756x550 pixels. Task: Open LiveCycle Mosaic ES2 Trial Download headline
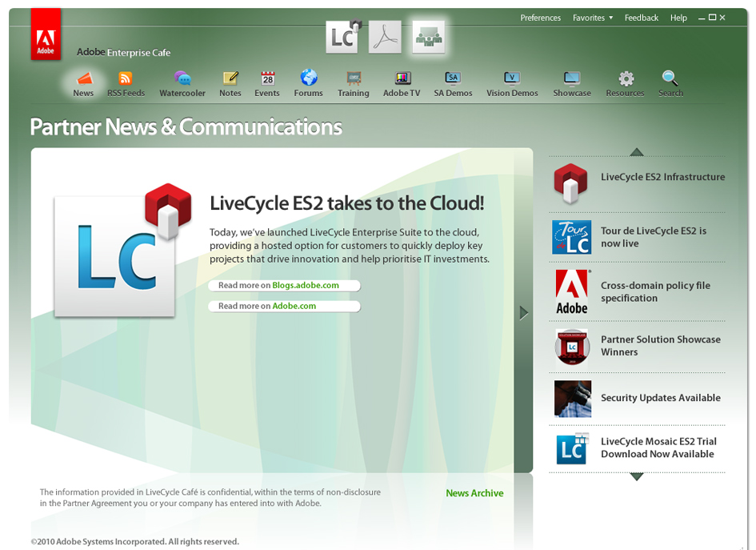[658, 448]
